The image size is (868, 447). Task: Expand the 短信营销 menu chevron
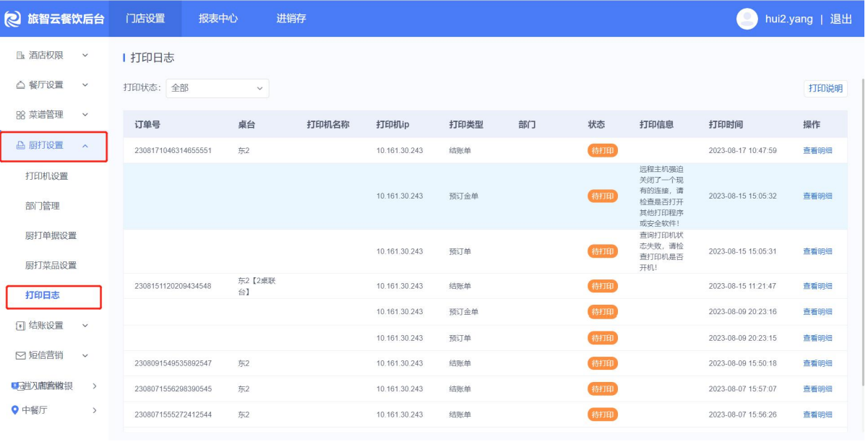pos(85,355)
